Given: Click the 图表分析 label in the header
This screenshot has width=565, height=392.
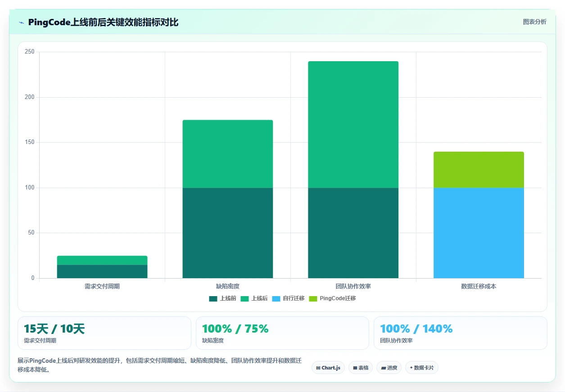Looking at the screenshot, I should tap(534, 22).
